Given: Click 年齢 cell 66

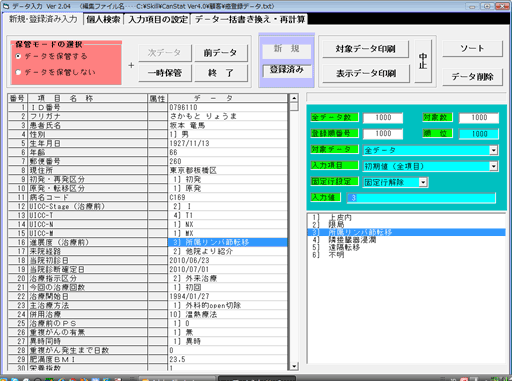Looking at the screenshot, I should 228,152.
